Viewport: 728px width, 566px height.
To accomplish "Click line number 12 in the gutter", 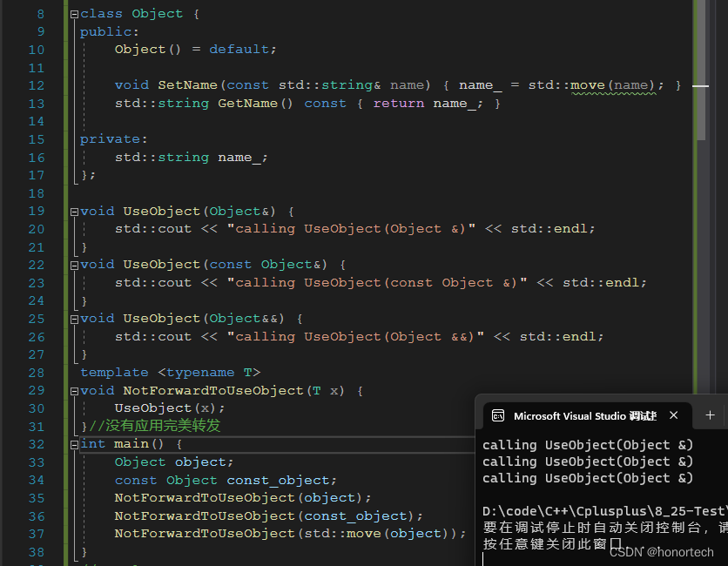I will tap(37, 85).
